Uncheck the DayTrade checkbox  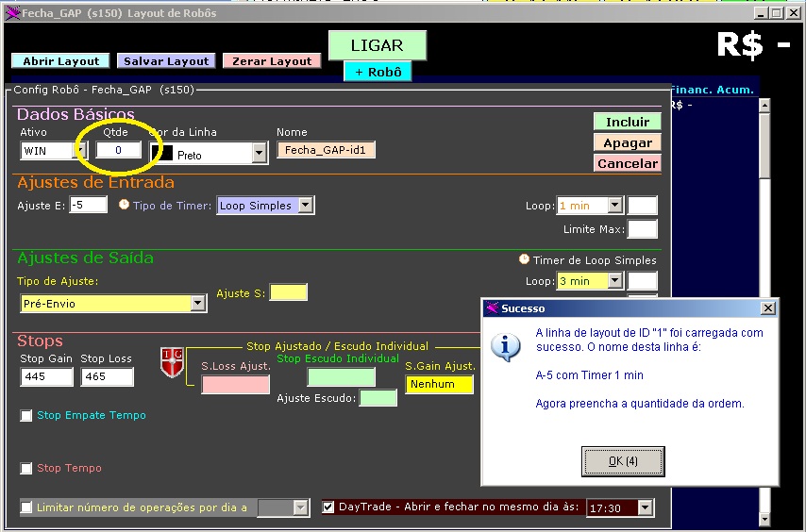coord(328,507)
